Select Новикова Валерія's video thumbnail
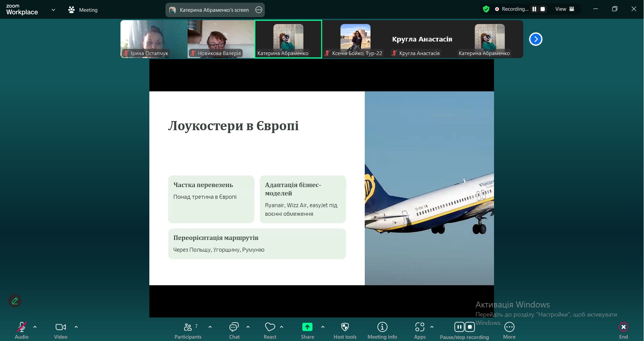 (x=221, y=39)
